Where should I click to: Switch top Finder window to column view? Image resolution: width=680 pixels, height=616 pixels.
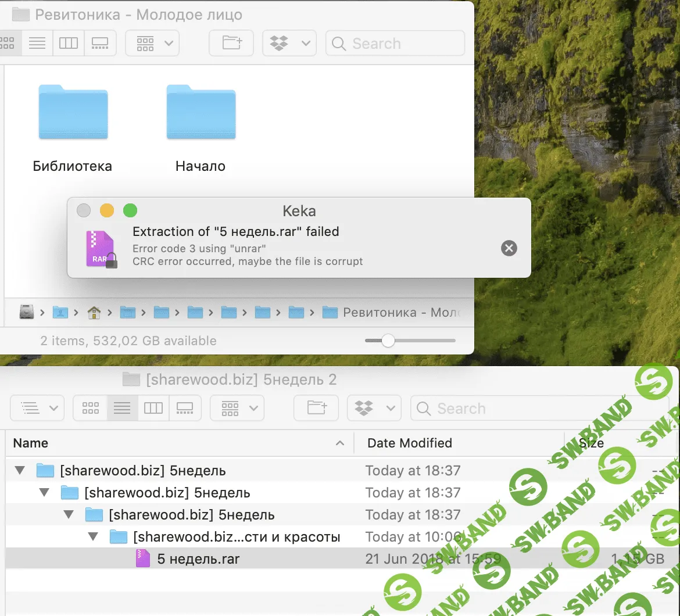69,44
